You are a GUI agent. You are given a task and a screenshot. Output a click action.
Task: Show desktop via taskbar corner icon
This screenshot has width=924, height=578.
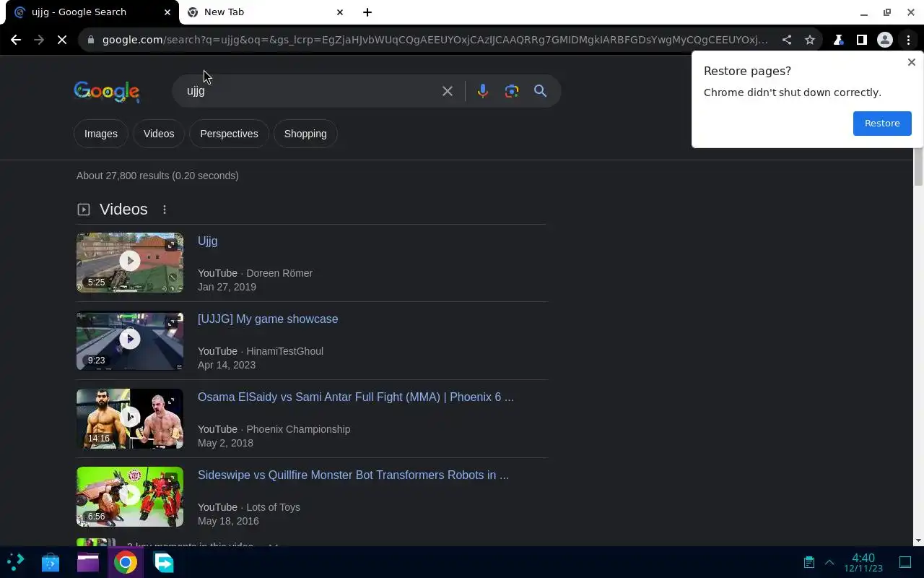[905, 562]
